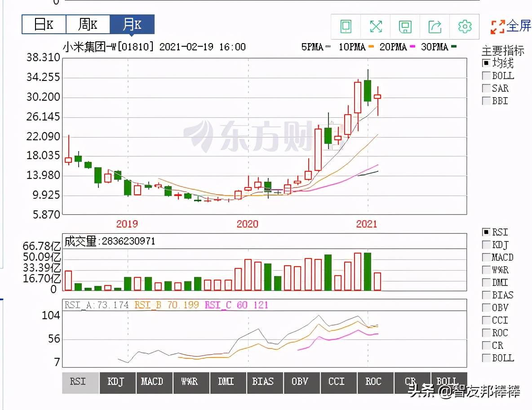Click the share chart icon
This screenshot has height=410, width=532.
coord(435,27)
